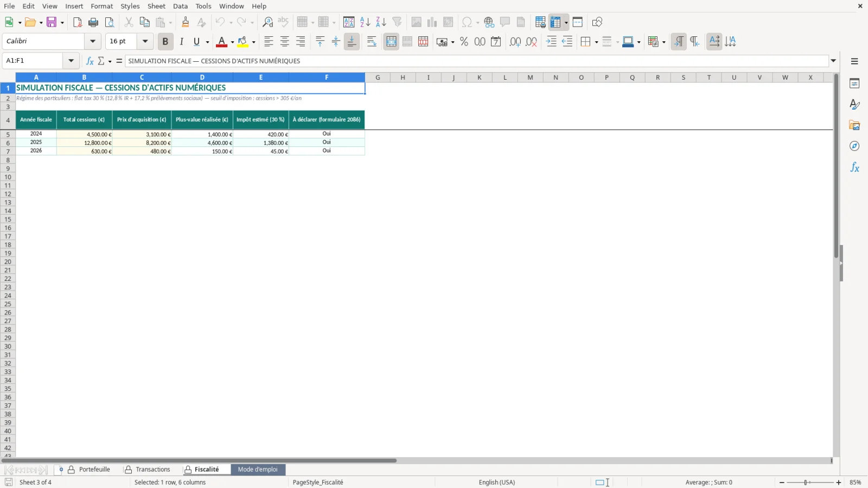Cut the selected cells
This screenshot has height=488, width=868.
pos(129,22)
